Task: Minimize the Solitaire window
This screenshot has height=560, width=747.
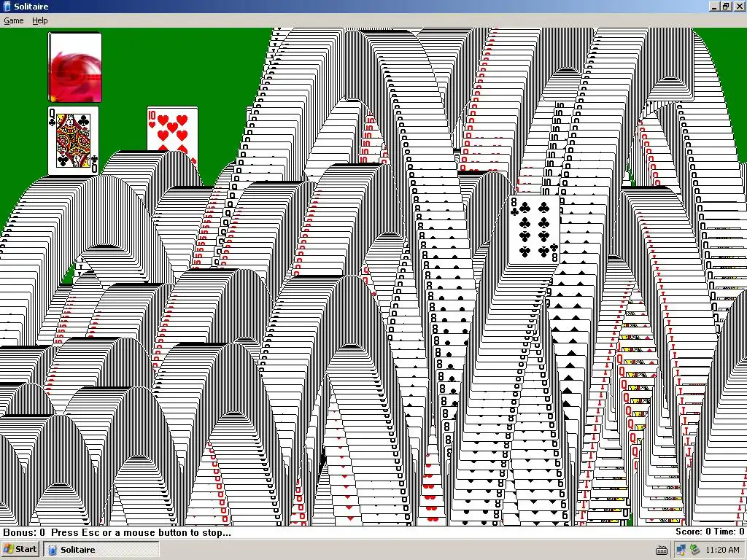Action: pos(713,6)
